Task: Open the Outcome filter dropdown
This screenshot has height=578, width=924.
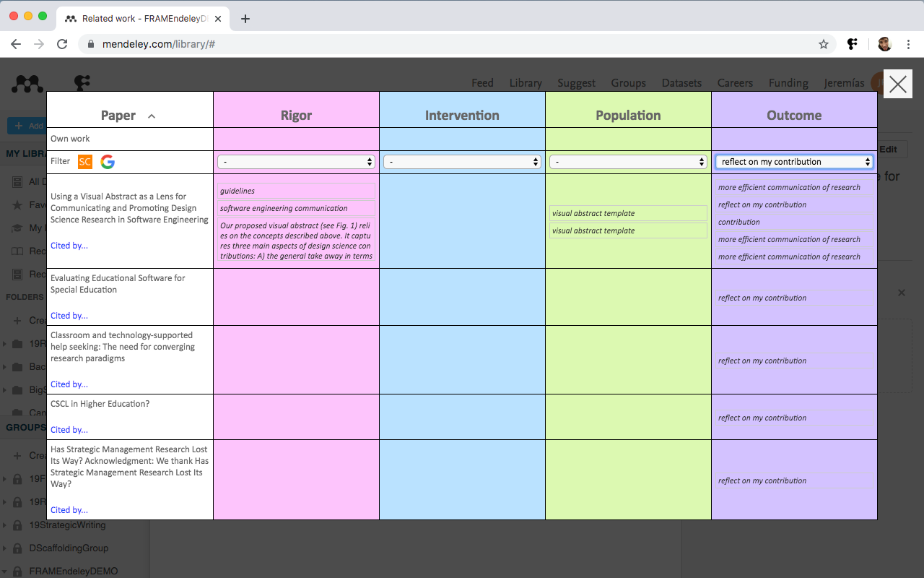Action: tap(794, 162)
